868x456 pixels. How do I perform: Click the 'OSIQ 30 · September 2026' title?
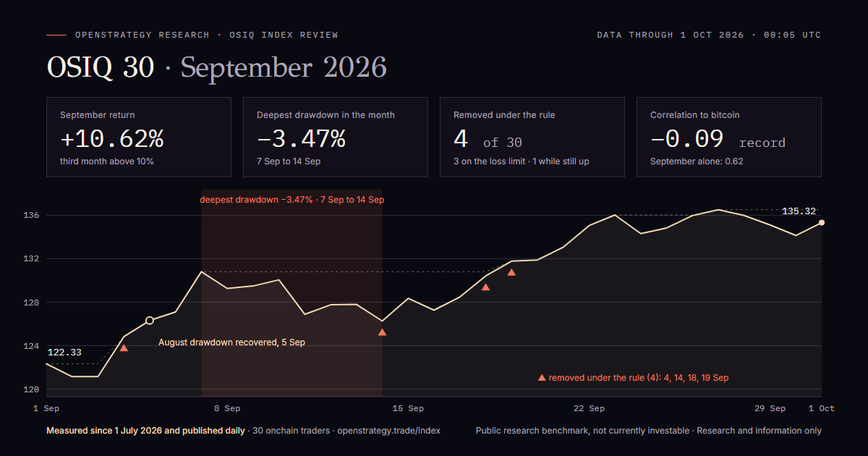click(217, 67)
